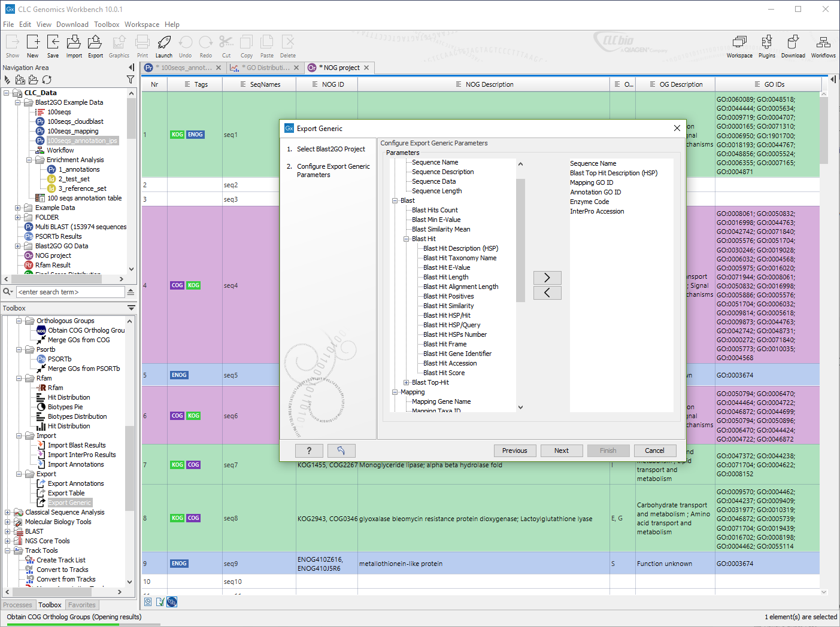Click the Previous button in the dialog
Screen dimensions: 840x627
pyautogui.click(x=515, y=451)
